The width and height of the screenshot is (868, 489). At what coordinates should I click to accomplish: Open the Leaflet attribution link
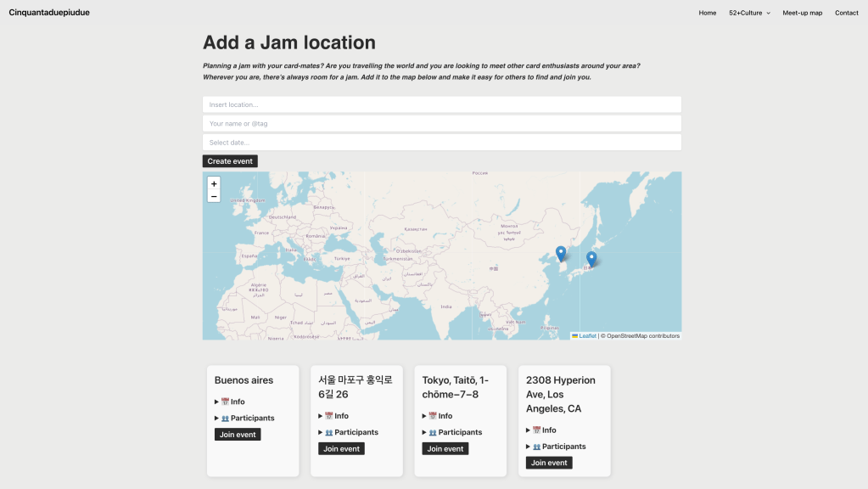[587, 336]
